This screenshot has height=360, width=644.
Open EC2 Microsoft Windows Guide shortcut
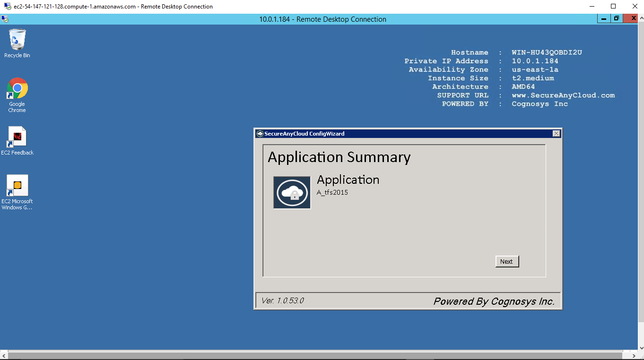point(17,186)
